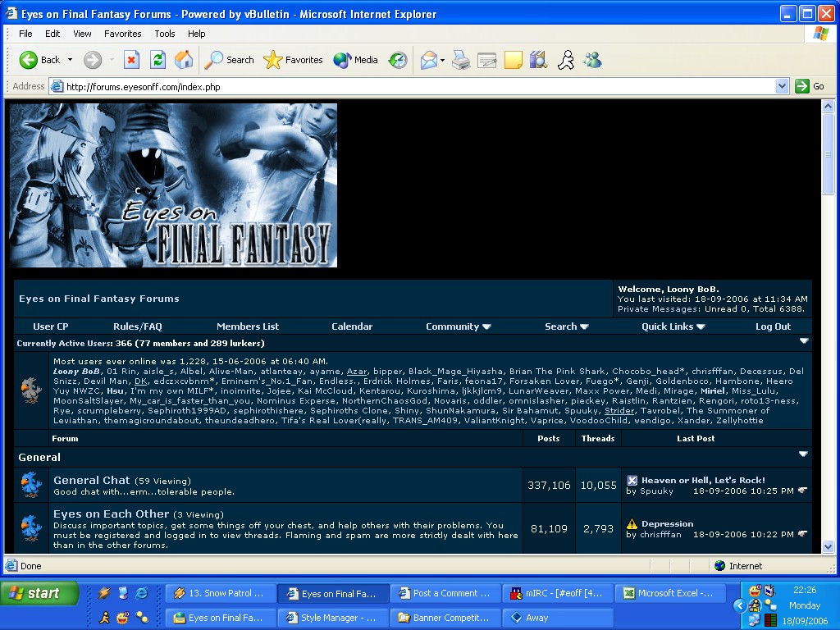The image size is (840, 630).
Task: Click the Eyes on Final Fantasy banner
Action: tap(173, 185)
